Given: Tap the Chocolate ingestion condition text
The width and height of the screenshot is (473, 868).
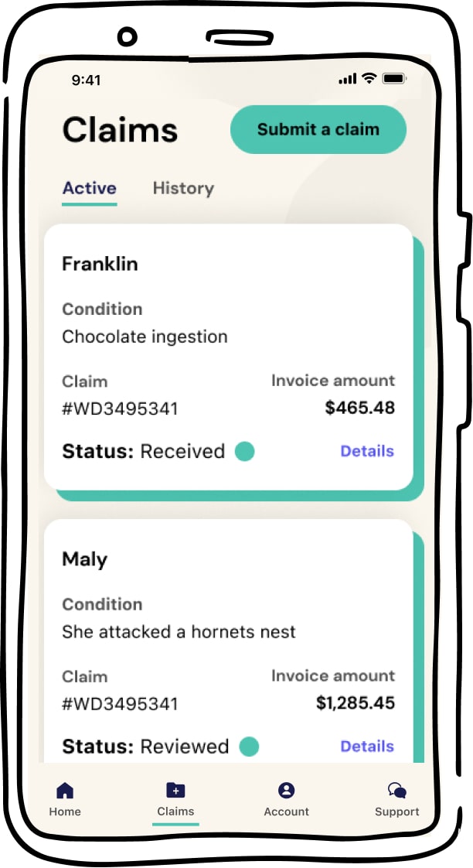Looking at the screenshot, I should tap(145, 337).
